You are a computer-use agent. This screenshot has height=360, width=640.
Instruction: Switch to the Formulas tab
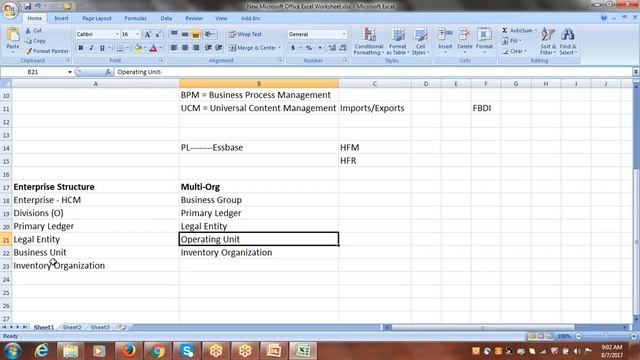click(x=136, y=18)
